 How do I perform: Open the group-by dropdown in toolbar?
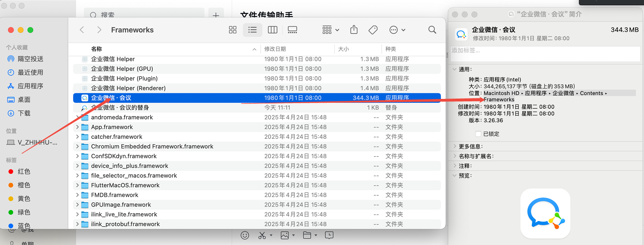tap(331, 30)
